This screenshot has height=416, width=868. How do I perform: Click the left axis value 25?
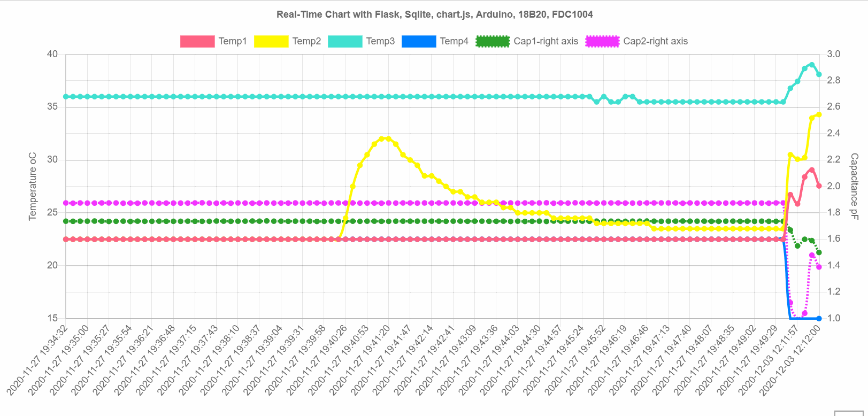pyautogui.click(x=52, y=212)
